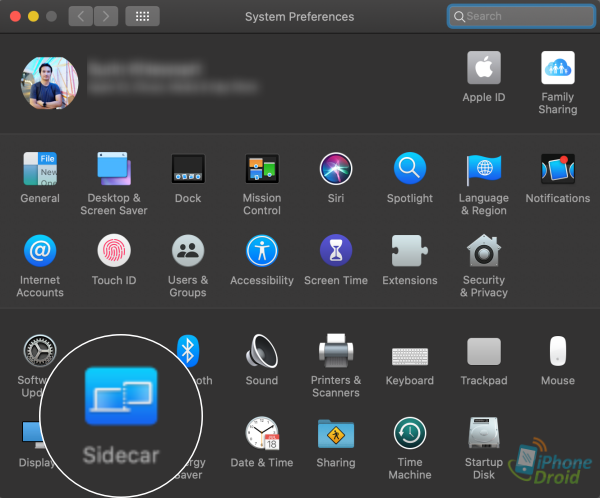600x498 pixels.
Task: Open Security & Privacy settings
Action: [x=484, y=251]
